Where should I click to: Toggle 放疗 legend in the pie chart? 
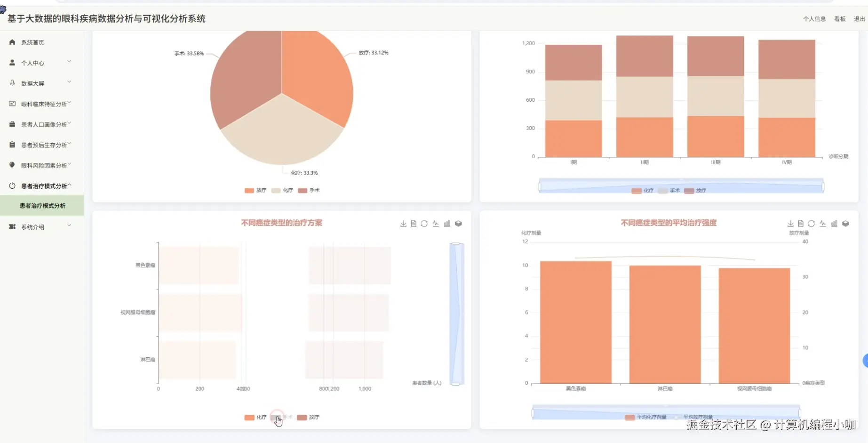255,191
